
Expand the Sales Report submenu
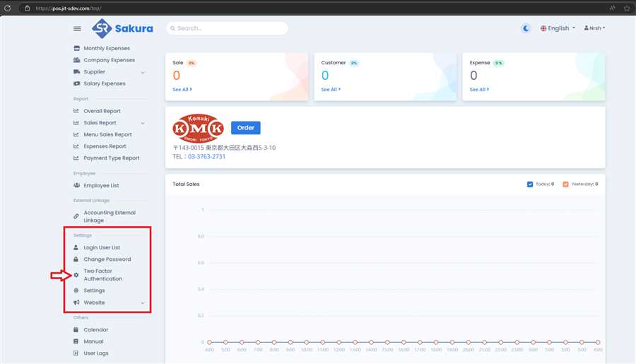pyautogui.click(x=143, y=123)
